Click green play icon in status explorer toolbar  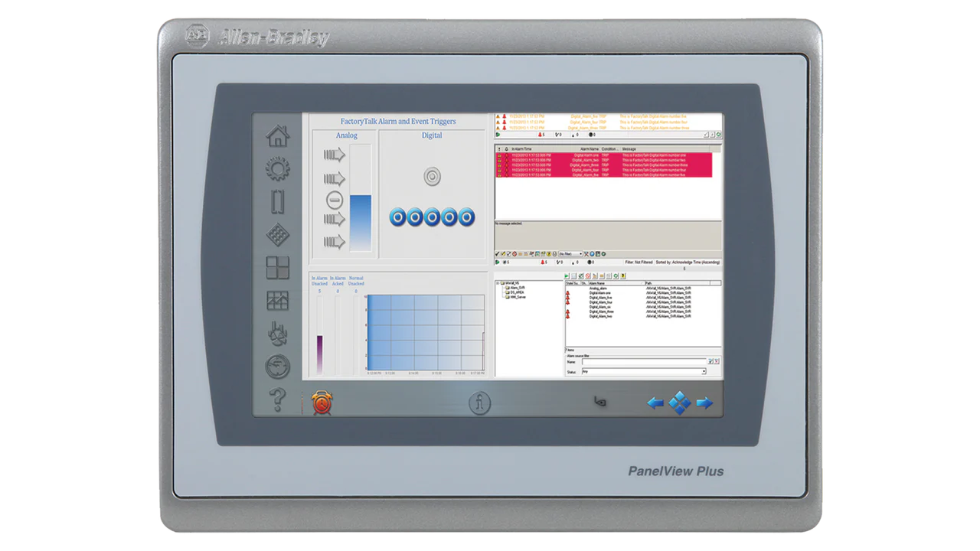pyautogui.click(x=567, y=275)
